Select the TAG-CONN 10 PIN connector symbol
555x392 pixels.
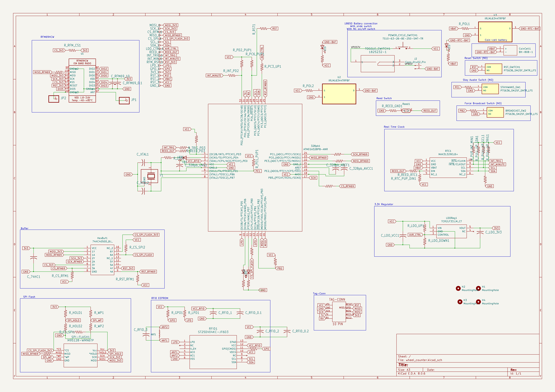339,312
